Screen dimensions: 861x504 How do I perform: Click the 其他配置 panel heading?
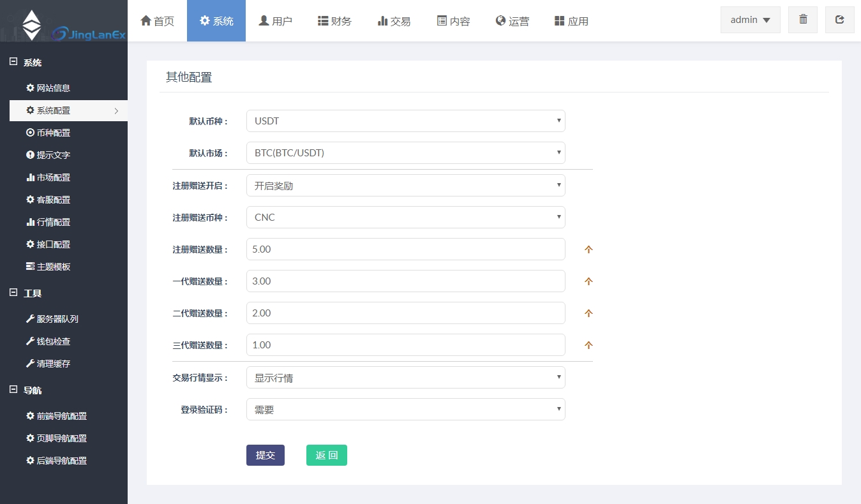[189, 77]
